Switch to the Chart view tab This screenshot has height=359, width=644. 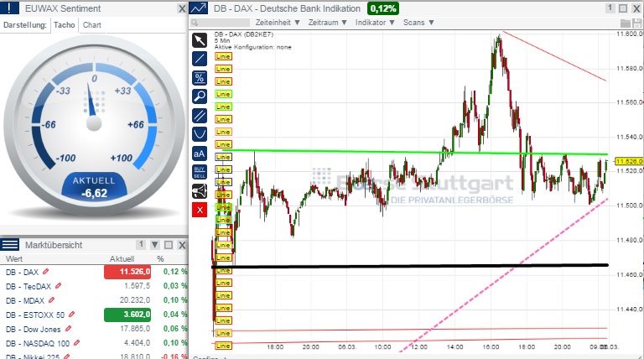pos(92,25)
